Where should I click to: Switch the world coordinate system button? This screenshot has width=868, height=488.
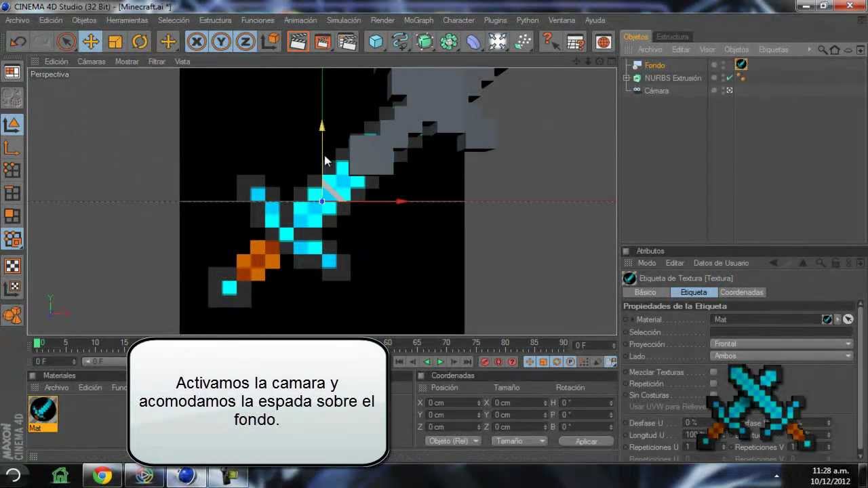[x=270, y=42]
